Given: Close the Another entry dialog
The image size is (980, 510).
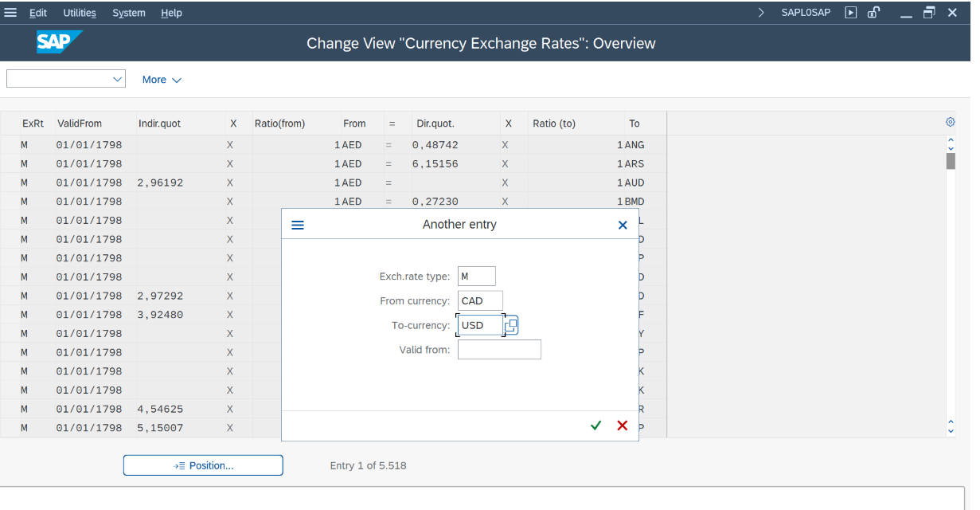Looking at the screenshot, I should click(x=623, y=226).
